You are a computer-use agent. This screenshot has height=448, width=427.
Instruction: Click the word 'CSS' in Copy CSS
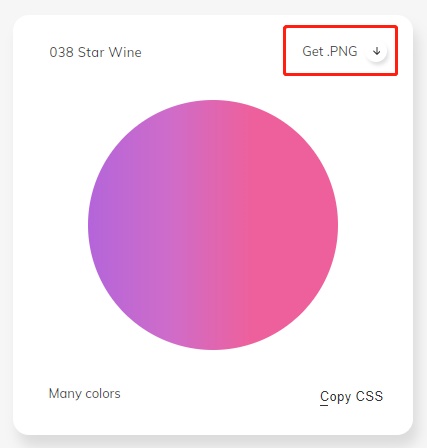pyautogui.click(x=369, y=396)
